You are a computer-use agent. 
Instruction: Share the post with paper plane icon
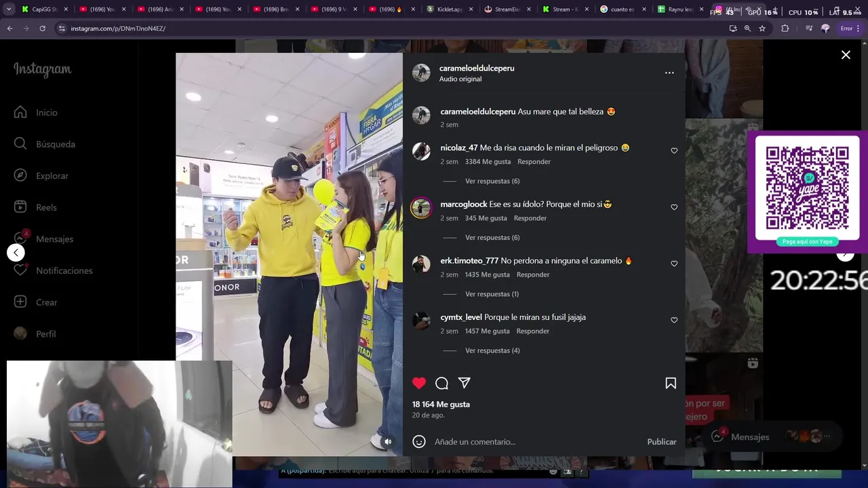coord(465,383)
